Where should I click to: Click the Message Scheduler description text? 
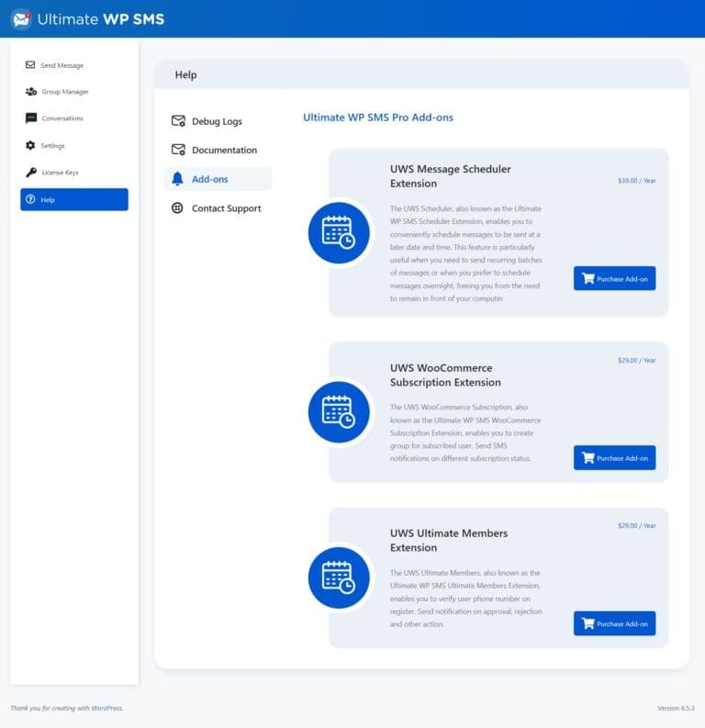(x=466, y=253)
